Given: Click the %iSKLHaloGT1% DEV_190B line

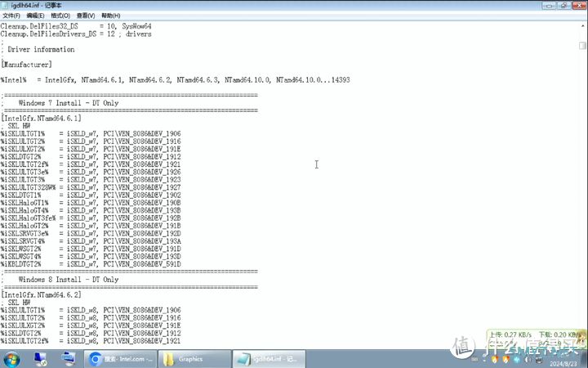Looking at the screenshot, I should (x=91, y=203).
